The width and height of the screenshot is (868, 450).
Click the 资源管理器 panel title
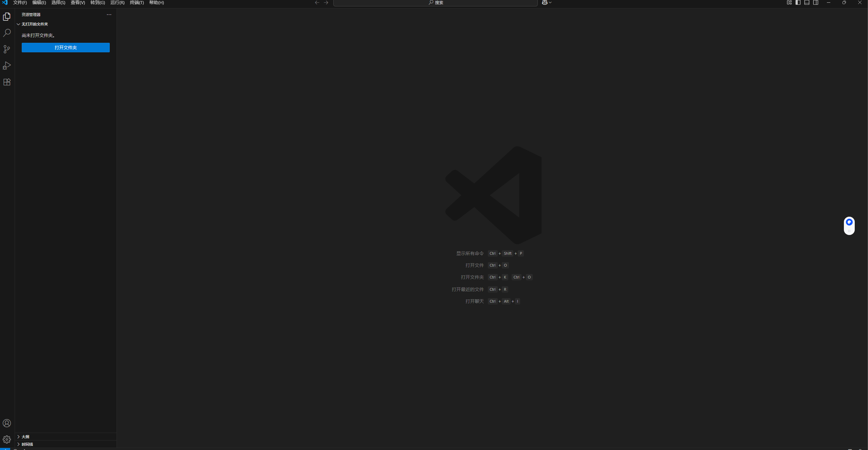[x=31, y=15]
